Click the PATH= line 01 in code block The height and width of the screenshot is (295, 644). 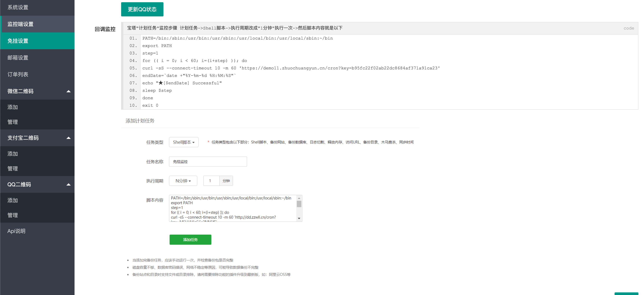pos(238,38)
